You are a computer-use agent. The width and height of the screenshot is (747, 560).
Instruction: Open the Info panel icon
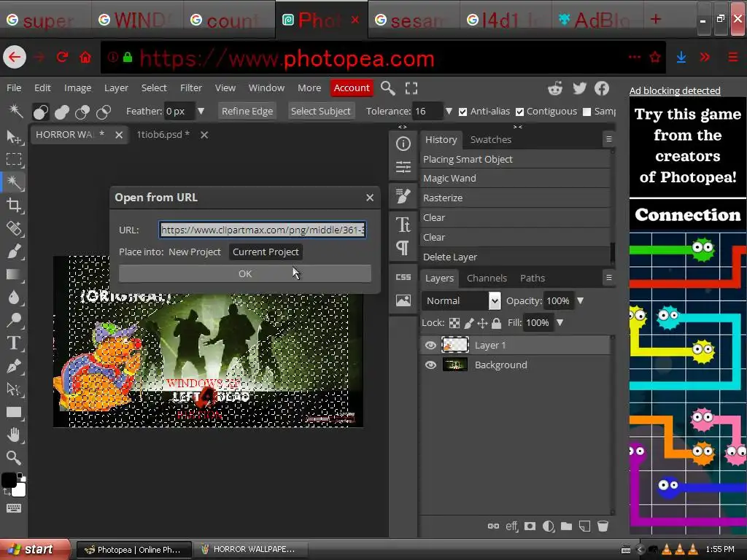point(403,144)
